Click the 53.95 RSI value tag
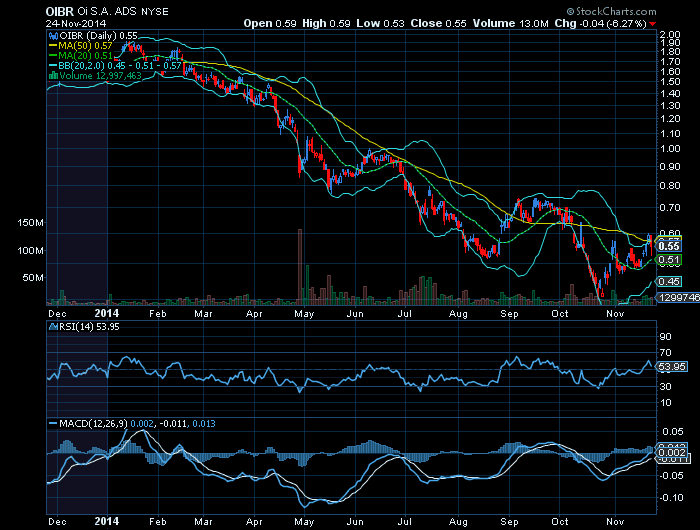 tap(671, 366)
